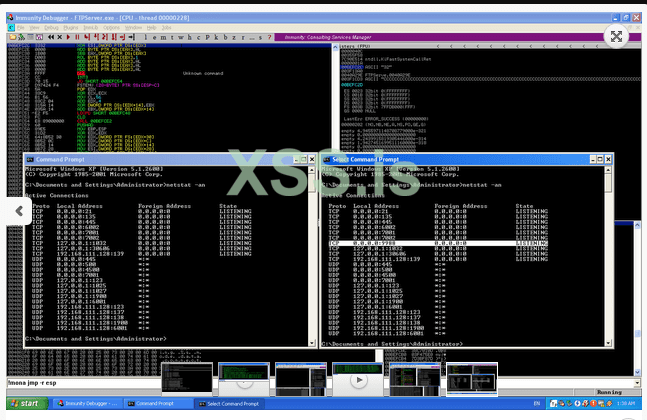Open the Plugins menu
647x420 pixels.
pos(71,28)
